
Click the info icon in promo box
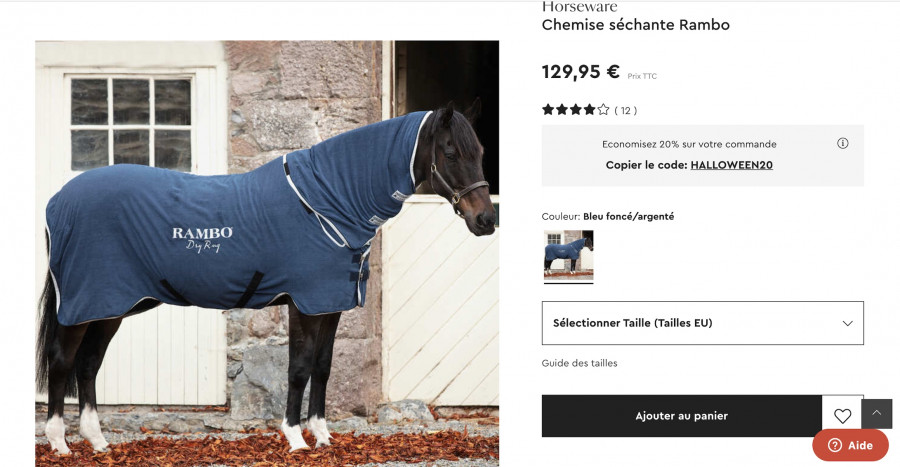[842, 143]
